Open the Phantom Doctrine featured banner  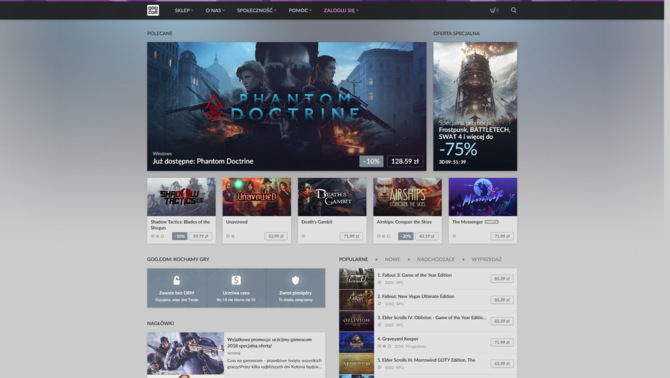pyautogui.click(x=287, y=106)
